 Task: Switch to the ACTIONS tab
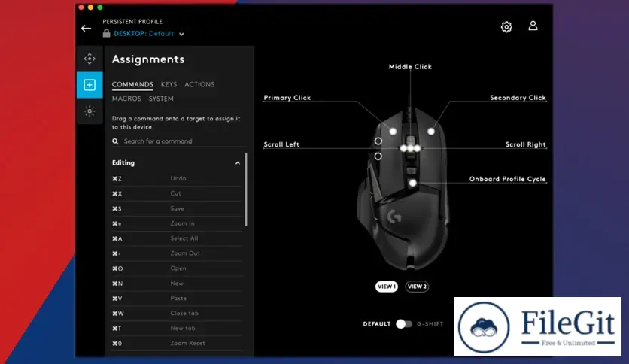point(199,84)
